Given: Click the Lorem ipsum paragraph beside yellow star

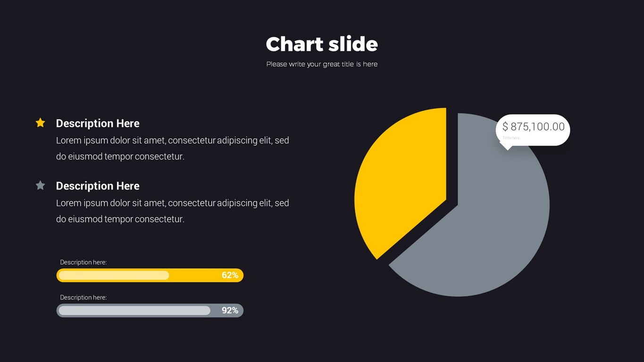Looking at the screenshot, I should coord(172,148).
